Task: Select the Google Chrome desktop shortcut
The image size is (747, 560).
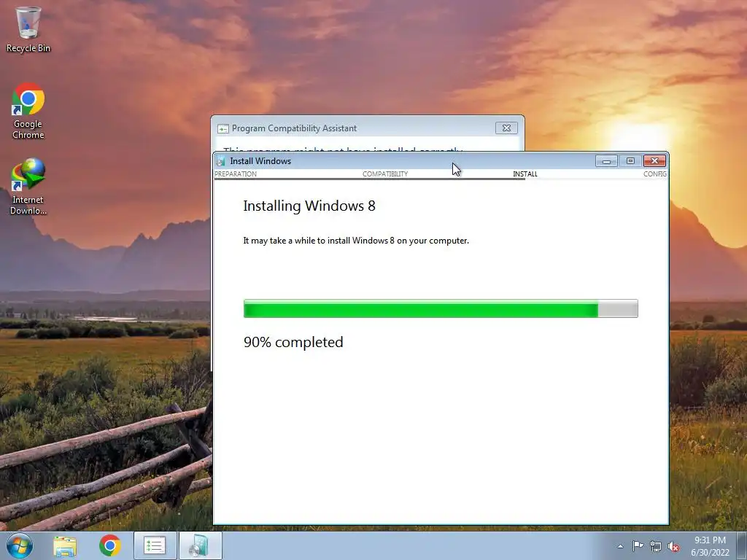Action: coord(28,111)
